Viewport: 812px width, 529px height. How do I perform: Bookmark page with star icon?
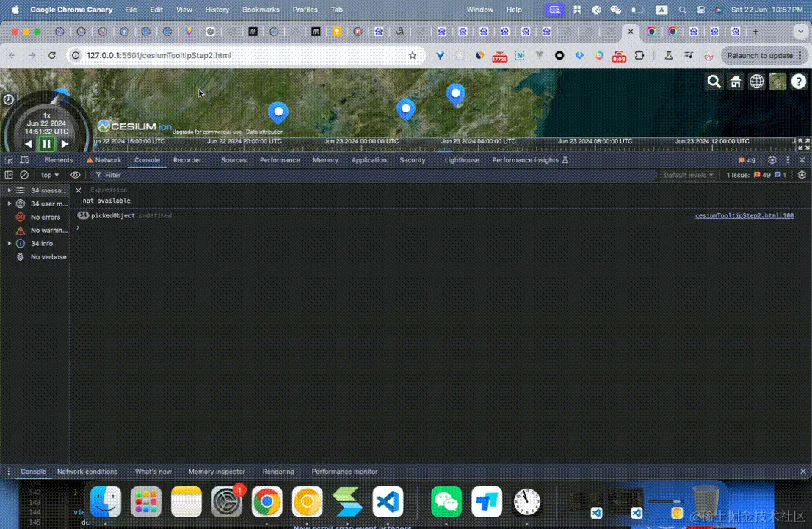[x=412, y=55]
